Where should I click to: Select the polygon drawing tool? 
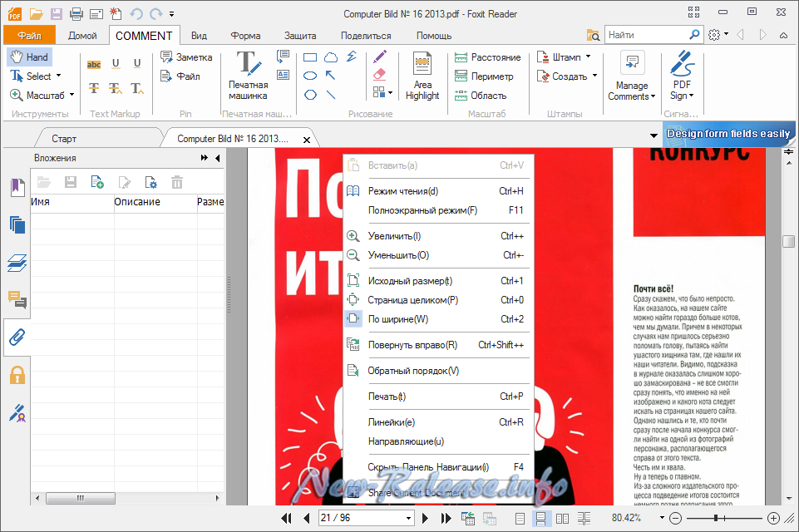pos(310,95)
